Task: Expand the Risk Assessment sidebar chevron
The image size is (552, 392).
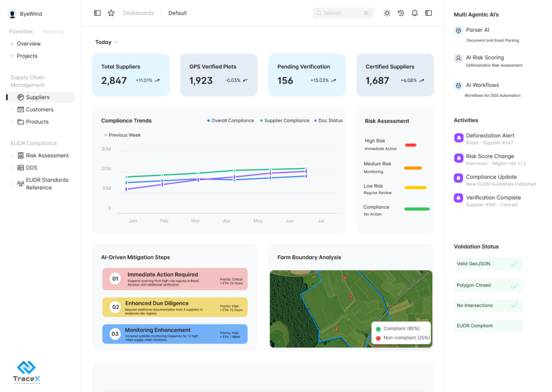Action: [x=12, y=156]
